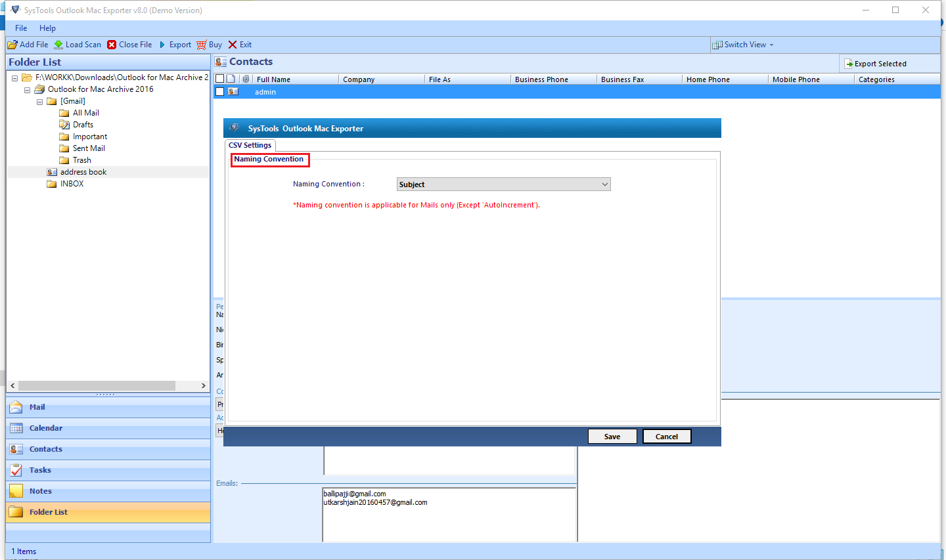Click the Notes yellow icon in navigation pane
This screenshot has width=946, height=560.
click(16, 491)
